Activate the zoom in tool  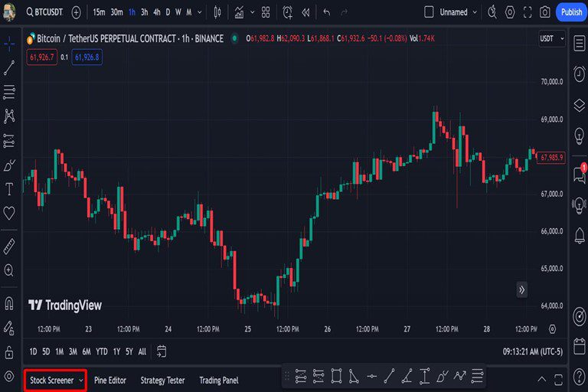click(x=9, y=270)
